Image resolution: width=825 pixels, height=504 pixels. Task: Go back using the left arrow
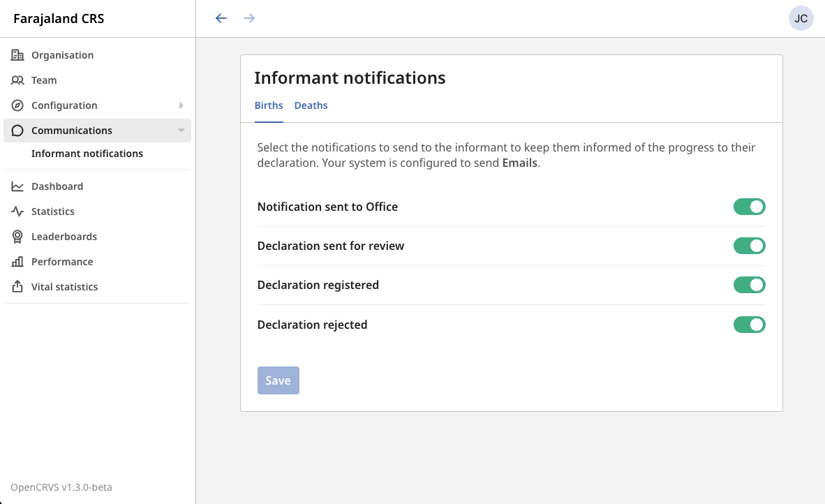point(221,18)
